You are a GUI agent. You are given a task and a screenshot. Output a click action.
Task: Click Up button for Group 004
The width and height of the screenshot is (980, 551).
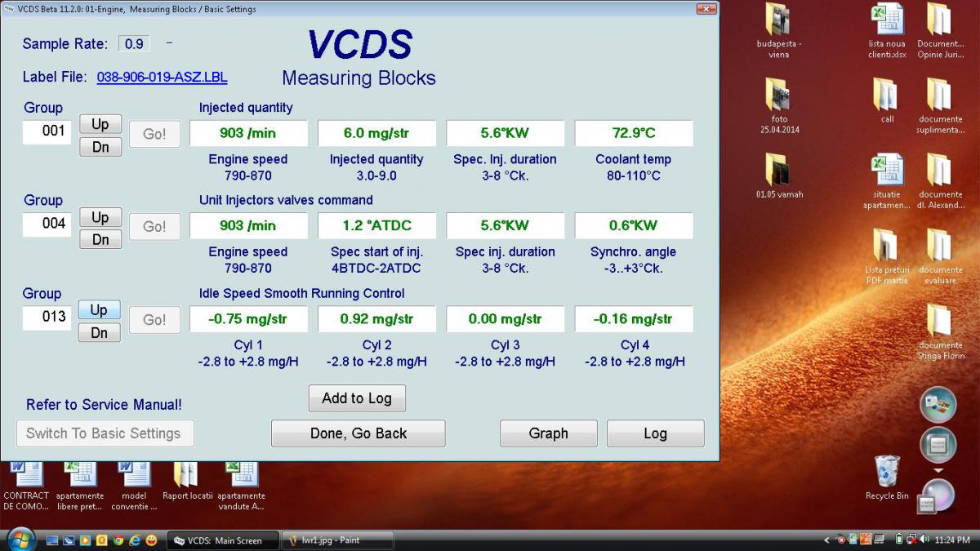(100, 217)
